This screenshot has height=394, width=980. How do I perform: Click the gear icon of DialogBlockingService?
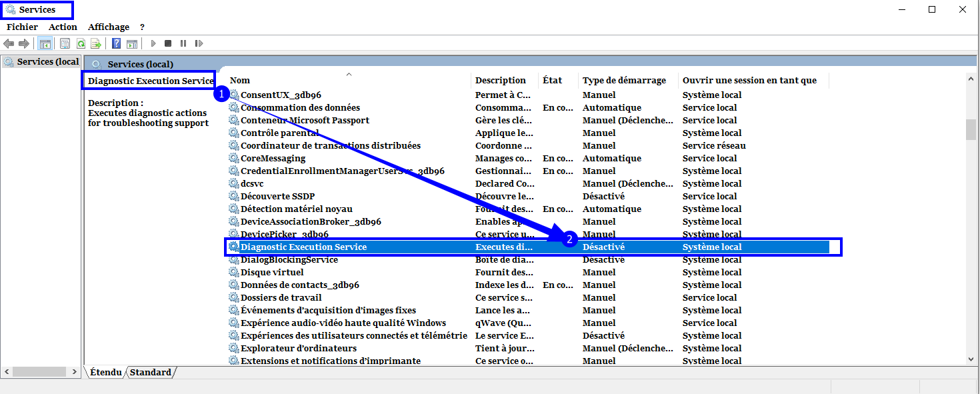pos(234,259)
